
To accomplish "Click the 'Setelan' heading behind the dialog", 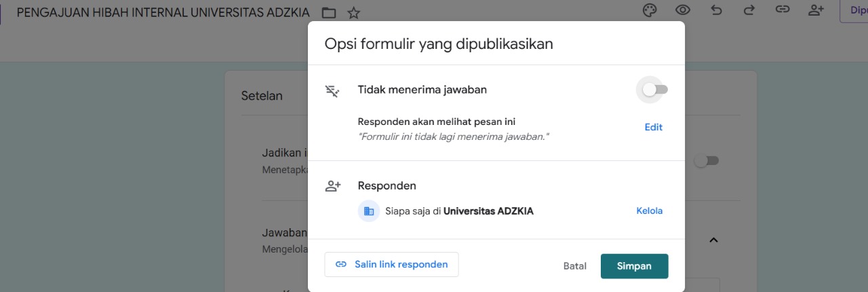I will [x=262, y=96].
